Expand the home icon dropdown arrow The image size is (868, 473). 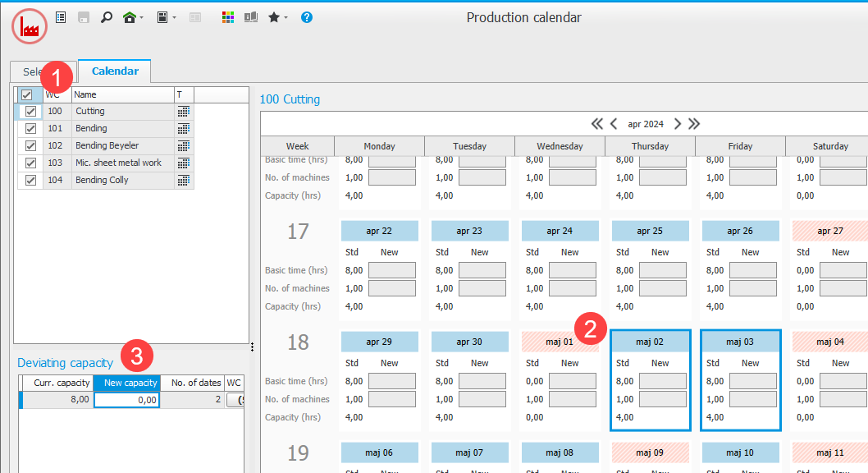[x=142, y=18]
